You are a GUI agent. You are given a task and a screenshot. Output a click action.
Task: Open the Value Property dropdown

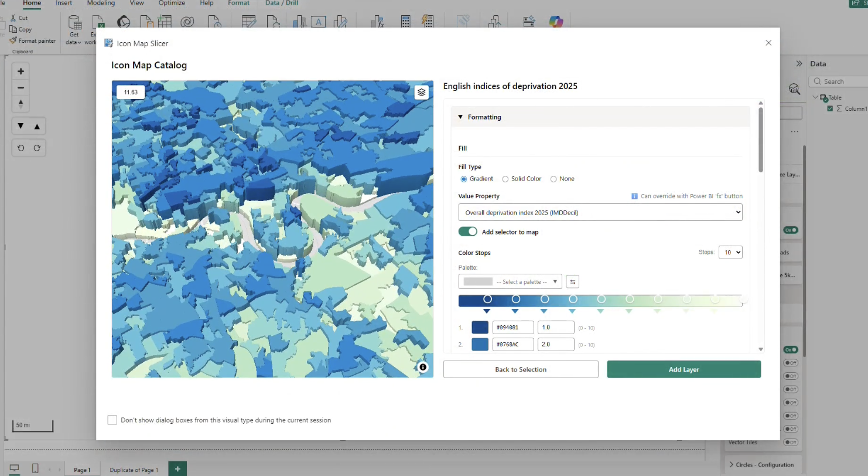(x=600, y=212)
